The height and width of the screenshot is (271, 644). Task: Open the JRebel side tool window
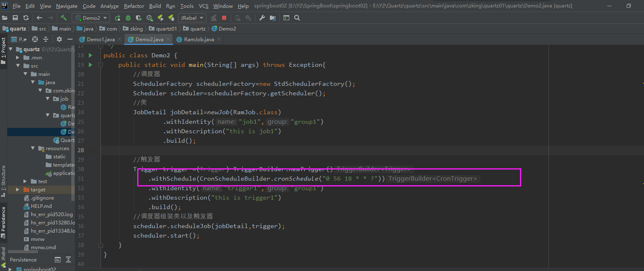point(3,257)
